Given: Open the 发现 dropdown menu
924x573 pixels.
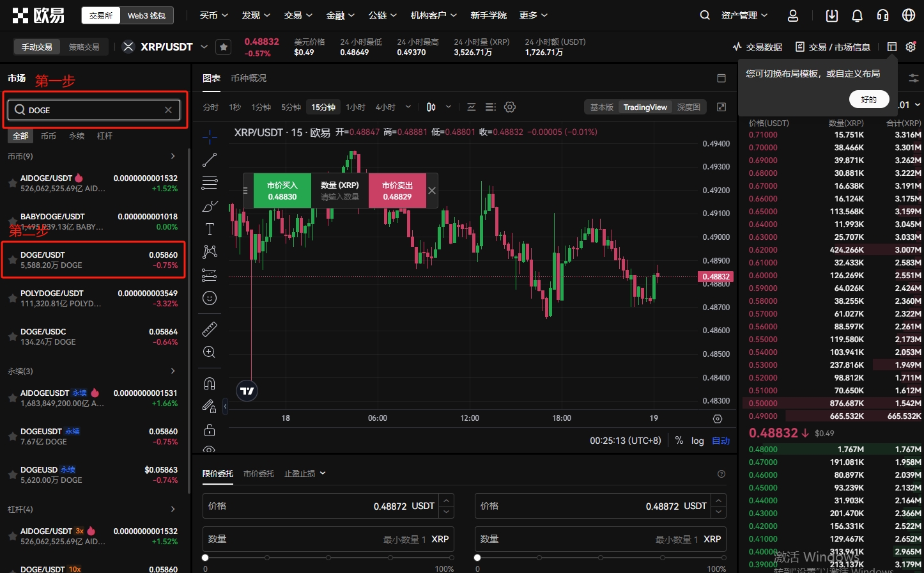Looking at the screenshot, I should 256,15.
